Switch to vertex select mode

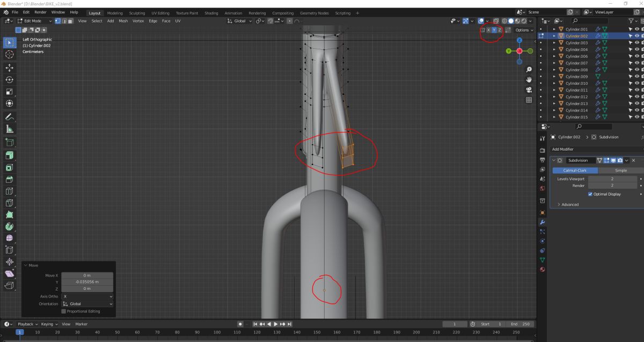coord(57,21)
